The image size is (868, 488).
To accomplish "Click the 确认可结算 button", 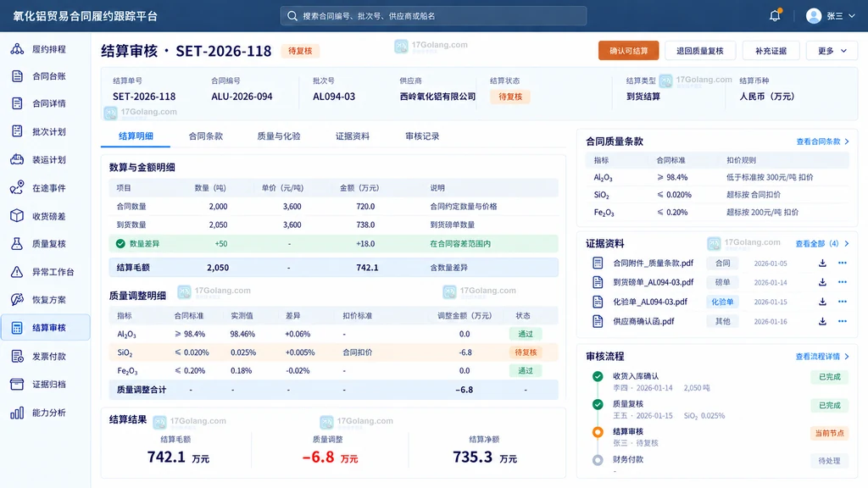I will (628, 50).
